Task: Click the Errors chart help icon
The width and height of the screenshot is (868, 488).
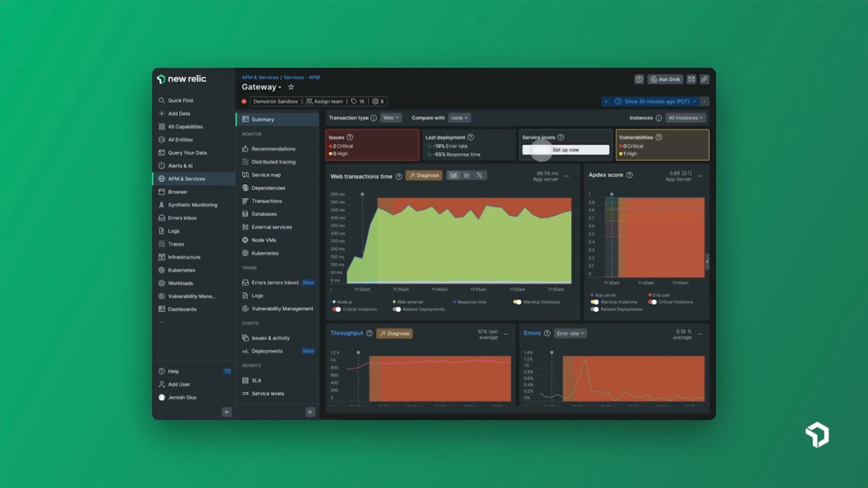Action: (x=547, y=333)
